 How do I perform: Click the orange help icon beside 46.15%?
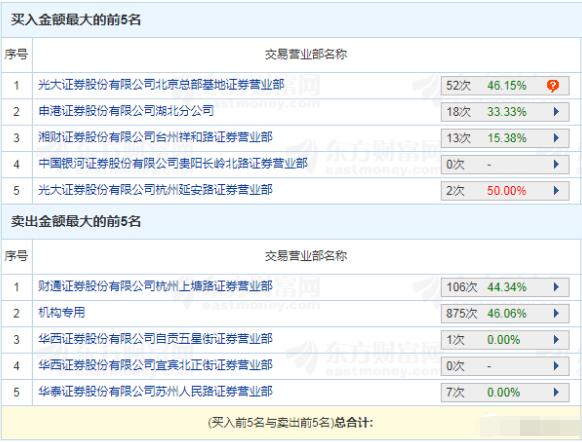point(553,86)
